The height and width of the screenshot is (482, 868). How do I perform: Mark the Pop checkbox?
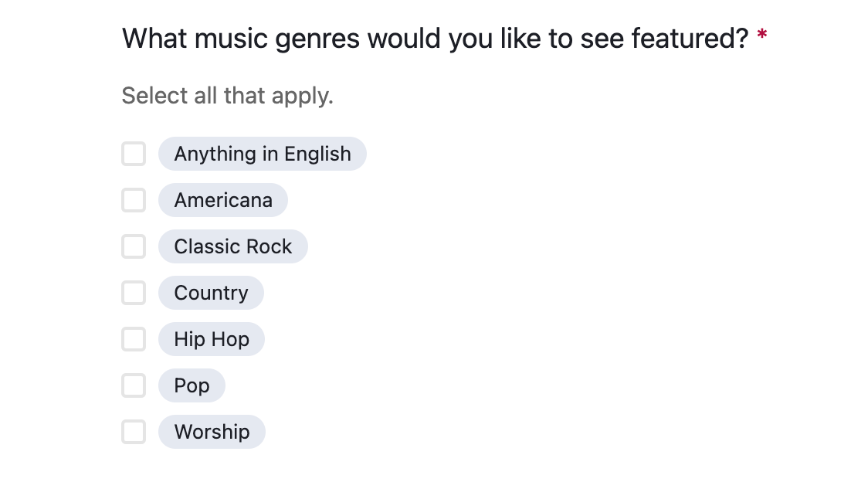134,385
